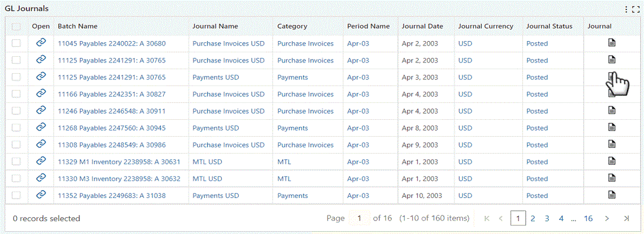Check the box for 11166 Payables row

click(16, 94)
